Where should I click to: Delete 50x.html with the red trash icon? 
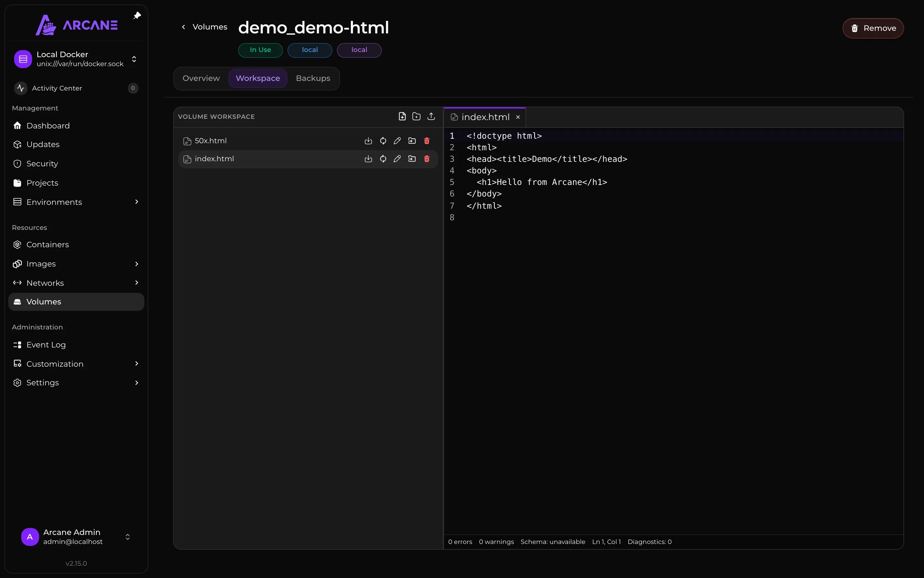(427, 141)
